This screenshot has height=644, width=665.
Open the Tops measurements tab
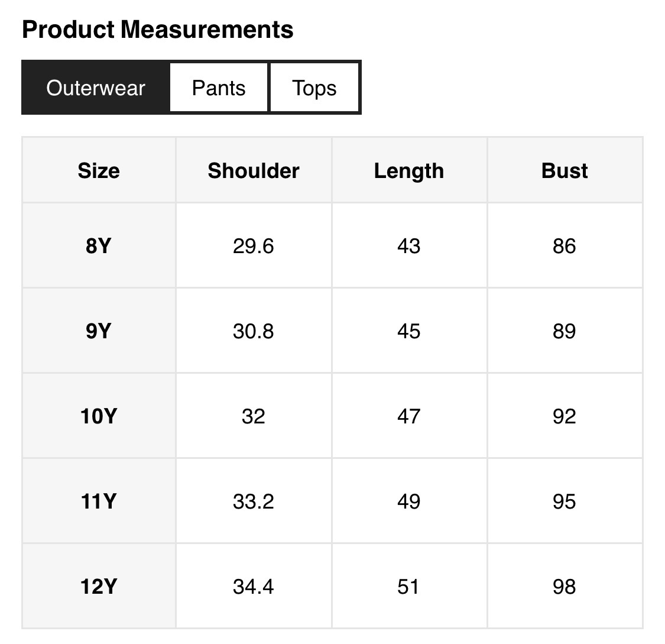[314, 88]
